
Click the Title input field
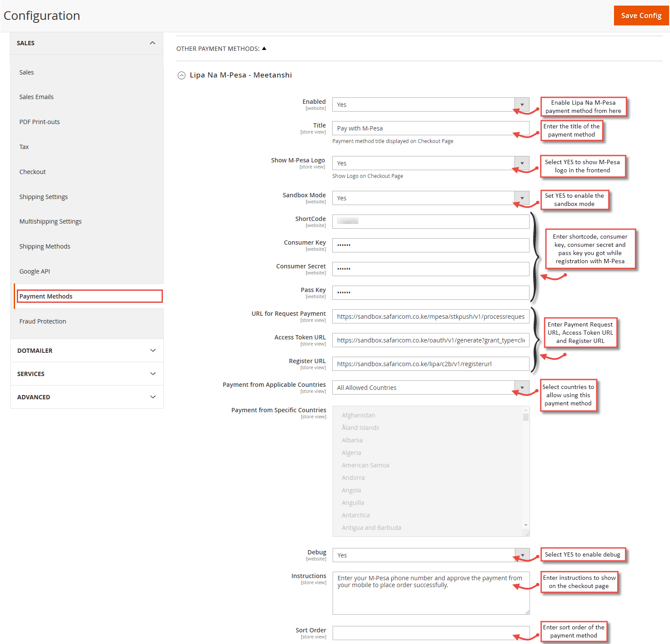coord(431,128)
